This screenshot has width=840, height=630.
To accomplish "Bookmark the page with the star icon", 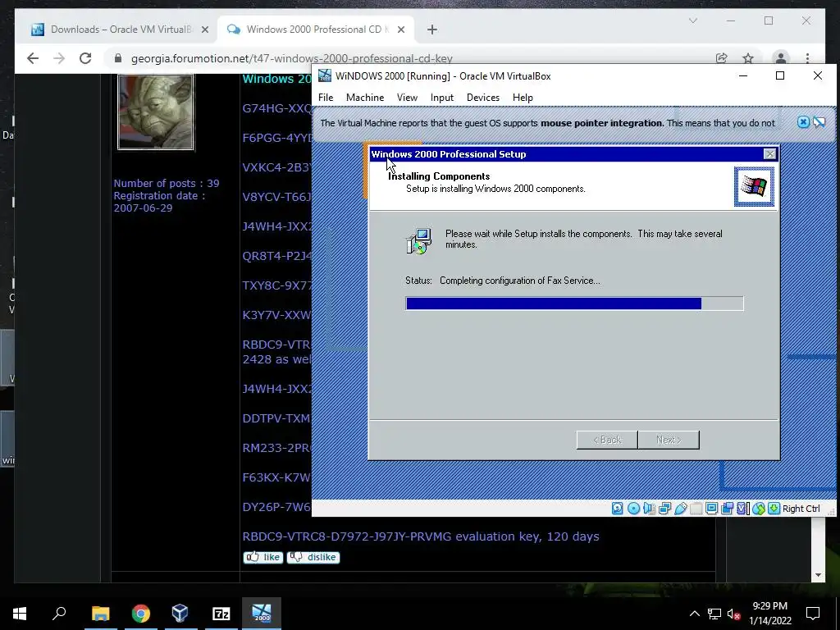I will pyautogui.click(x=748, y=58).
